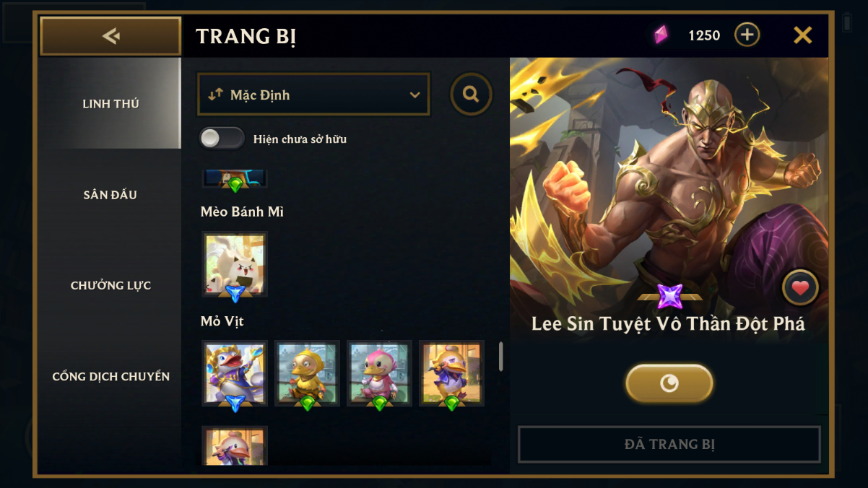
Task: Select the Cổng Dịch Chuyển tab
Action: tap(110, 377)
